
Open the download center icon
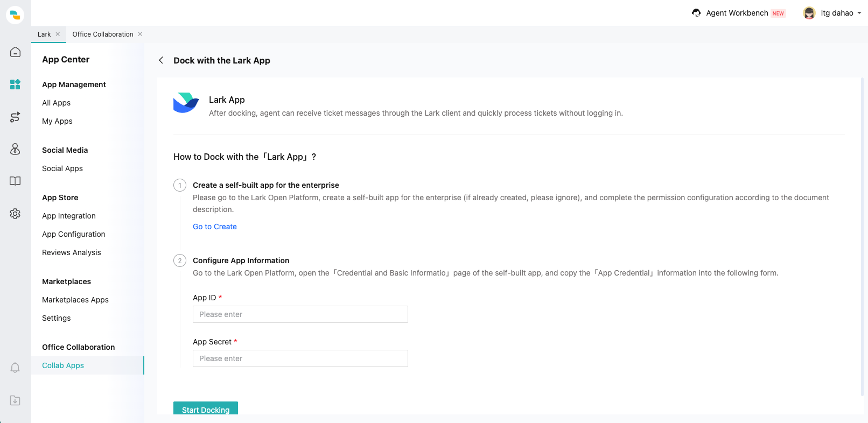(15, 400)
